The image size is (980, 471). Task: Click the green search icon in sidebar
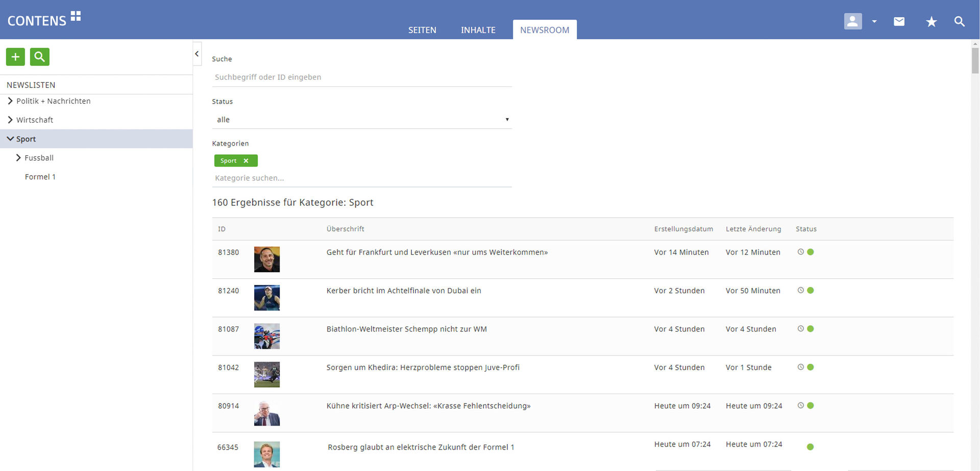point(39,57)
